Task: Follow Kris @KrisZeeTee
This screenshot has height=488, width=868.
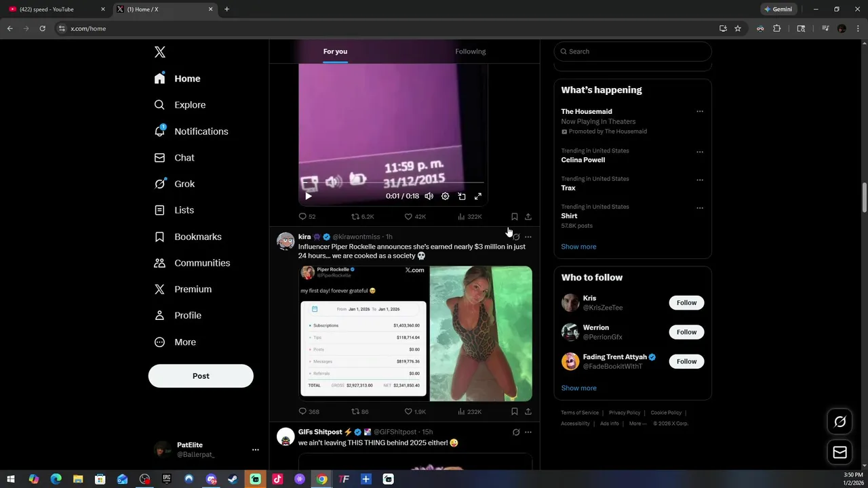Action: pos(686,303)
